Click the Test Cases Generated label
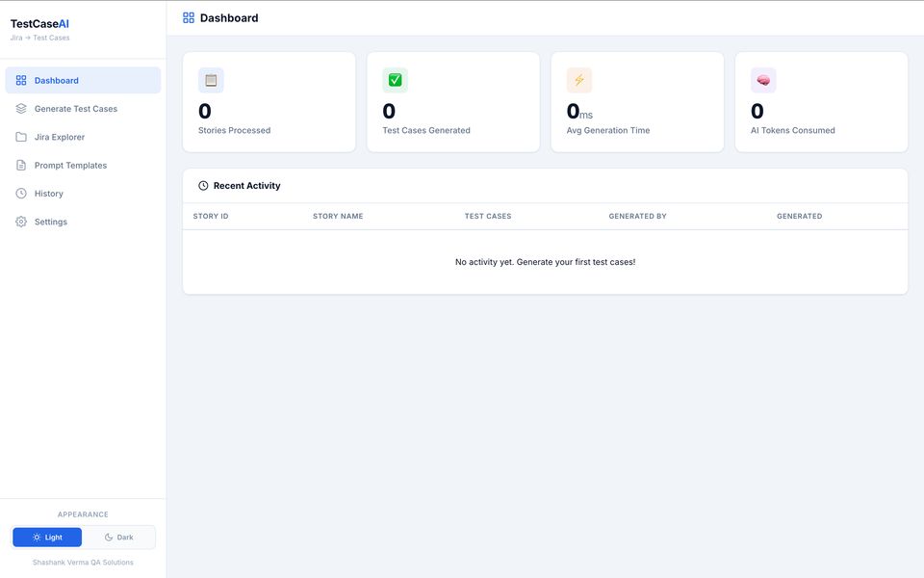This screenshot has width=924, height=578. [x=426, y=130]
